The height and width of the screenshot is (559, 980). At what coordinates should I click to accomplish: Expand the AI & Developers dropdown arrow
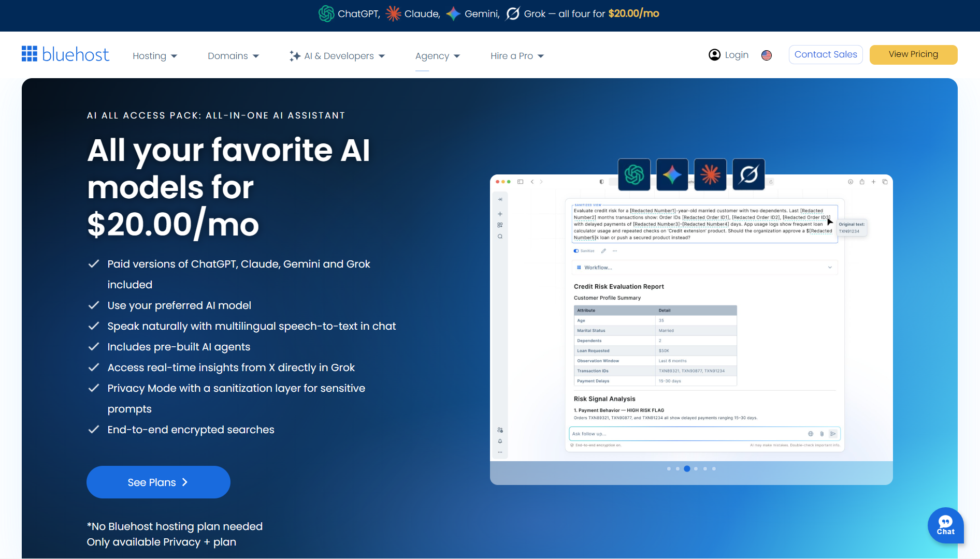point(382,56)
